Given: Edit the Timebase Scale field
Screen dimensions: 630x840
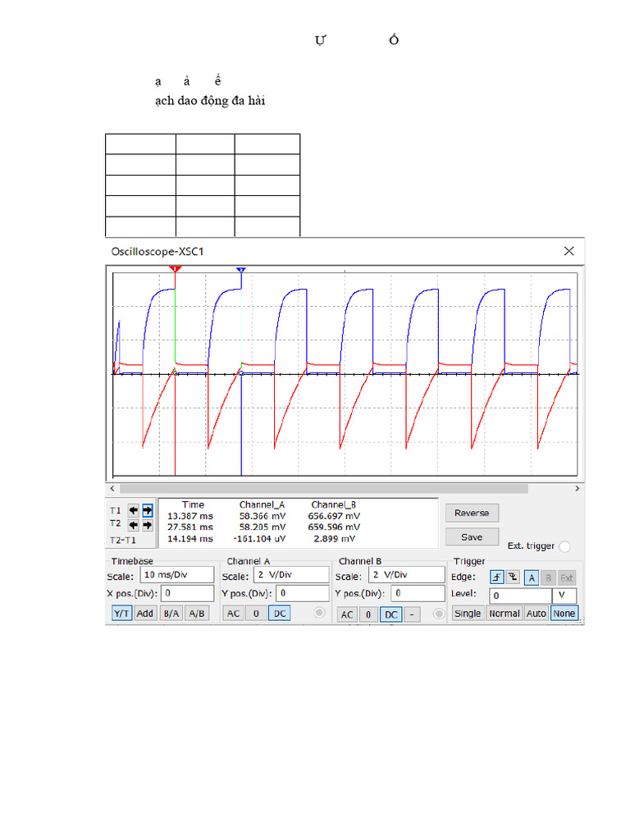Looking at the screenshot, I should [x=177, y=574].
